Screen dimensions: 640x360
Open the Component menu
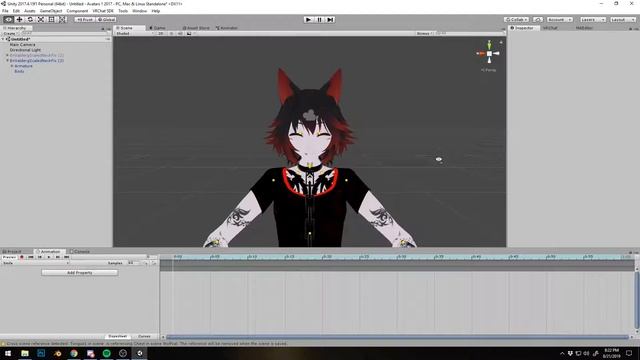coord(77,11)
